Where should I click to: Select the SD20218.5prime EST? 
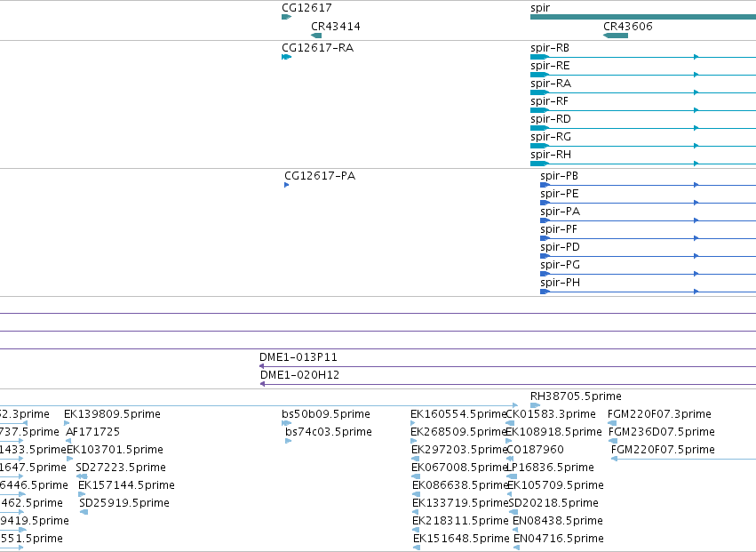pyautogui.click(x=513, y=512)
